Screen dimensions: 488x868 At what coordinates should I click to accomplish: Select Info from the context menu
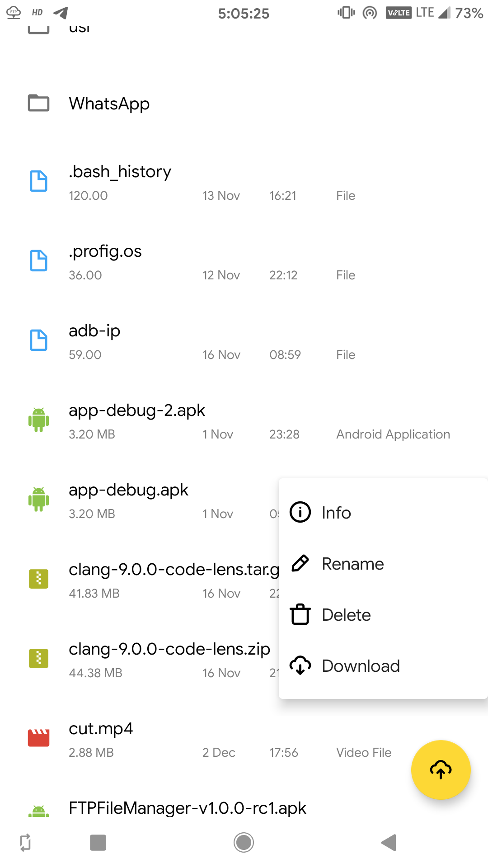tap(336, 513)
